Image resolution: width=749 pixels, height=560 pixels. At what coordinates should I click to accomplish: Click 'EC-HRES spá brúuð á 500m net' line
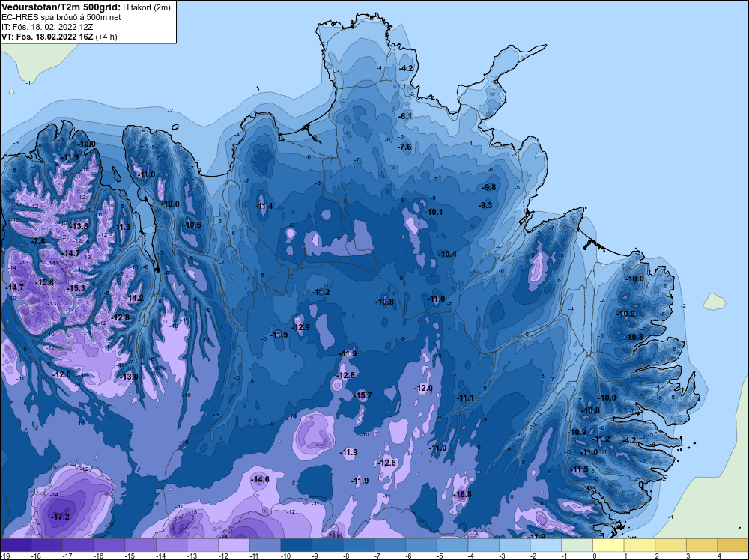tap(61, 17)
